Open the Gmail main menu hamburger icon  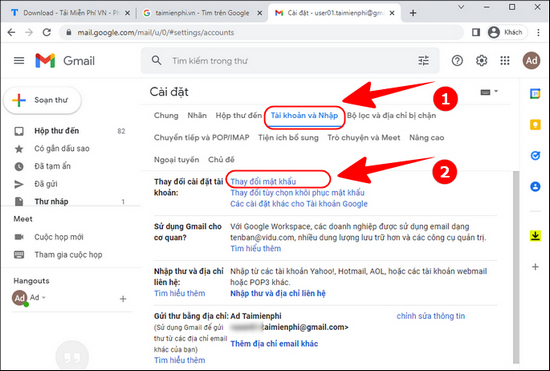tap(19, 61)
